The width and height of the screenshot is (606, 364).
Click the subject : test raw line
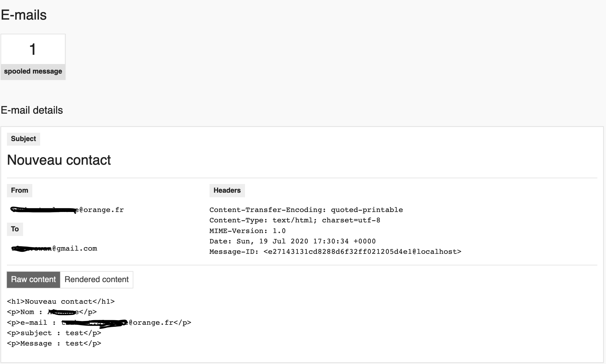(54, 333)
